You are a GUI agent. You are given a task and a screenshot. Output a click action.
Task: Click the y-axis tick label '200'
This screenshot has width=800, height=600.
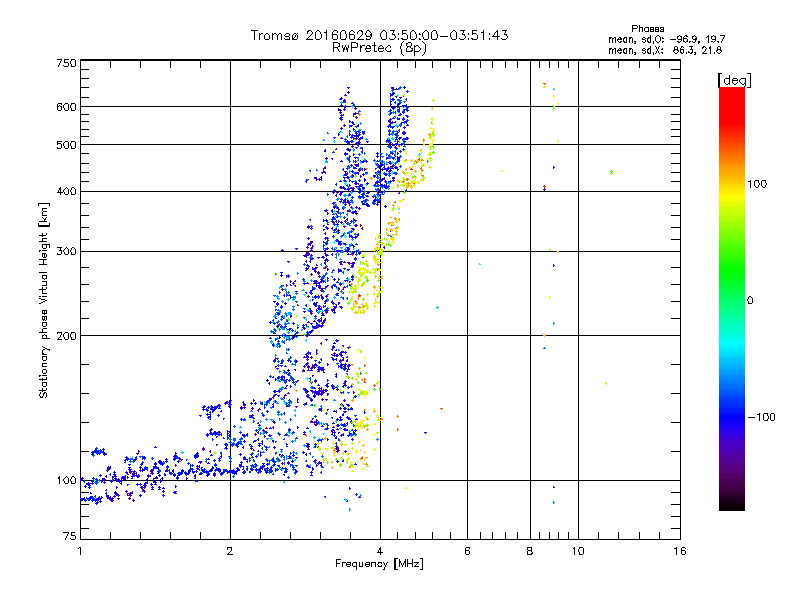pos(66,336)
